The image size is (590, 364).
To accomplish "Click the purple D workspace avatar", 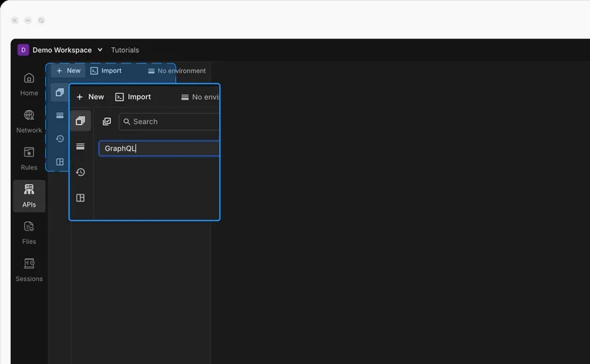I will (23, 50).
